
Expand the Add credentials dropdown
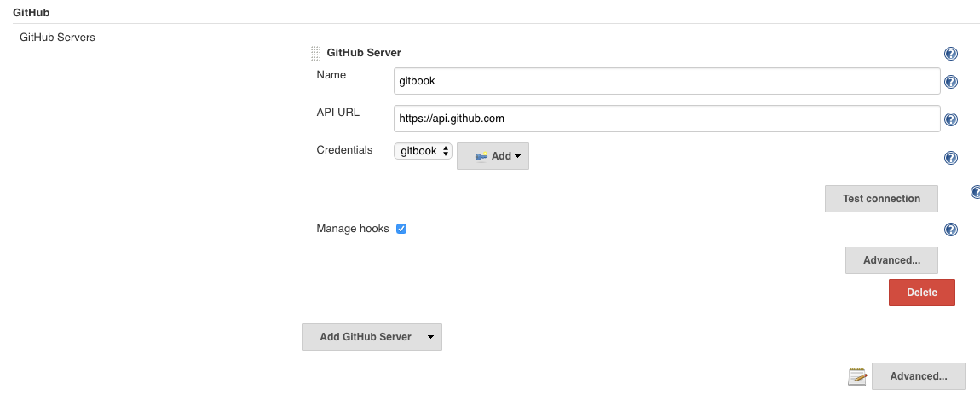493,156
